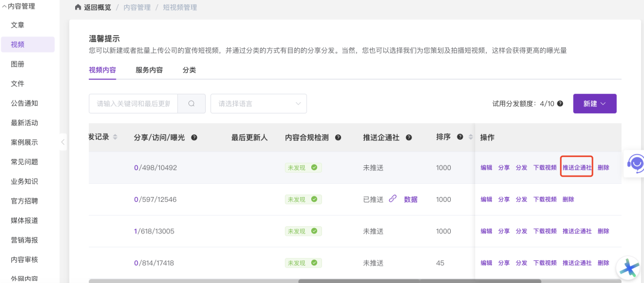
Task: Click help icon next to 试用分发额度
Action: point(560,104)
